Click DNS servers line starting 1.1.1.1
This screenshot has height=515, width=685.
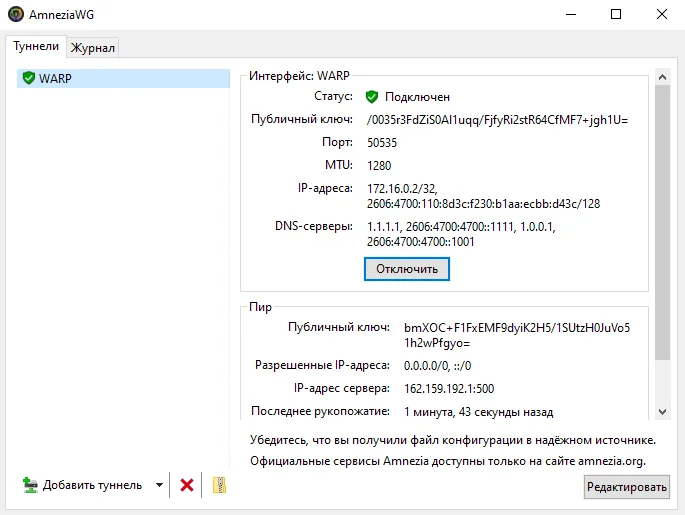(x=461, y=227)
